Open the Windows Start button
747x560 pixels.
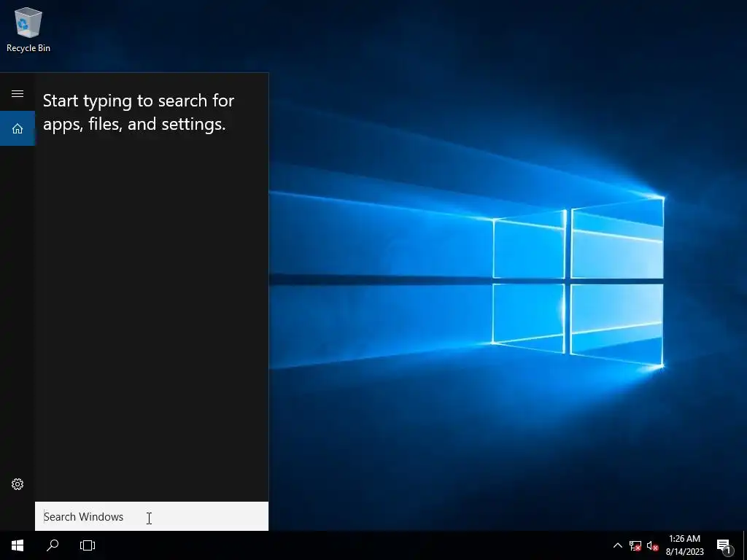pos(18,545)
